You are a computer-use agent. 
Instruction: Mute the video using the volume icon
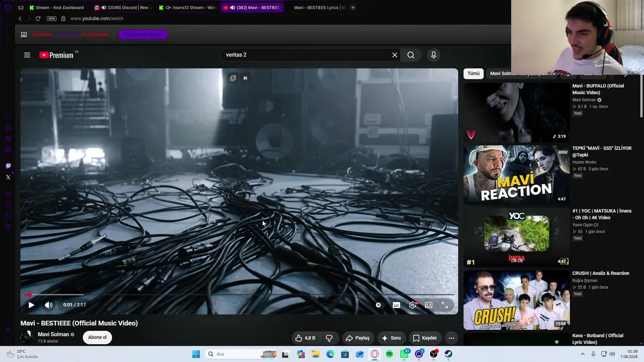(x=48, y=305)
